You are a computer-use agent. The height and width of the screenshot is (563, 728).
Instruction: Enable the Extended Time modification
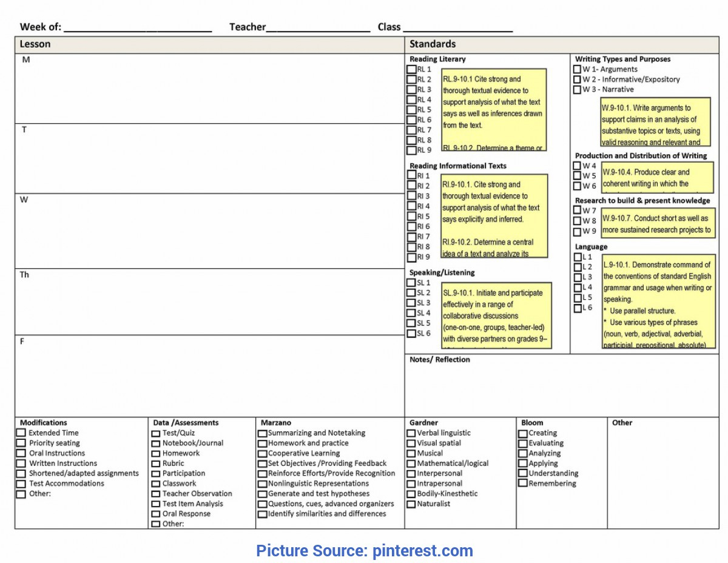pyautogui.click(x=21, y=433)
